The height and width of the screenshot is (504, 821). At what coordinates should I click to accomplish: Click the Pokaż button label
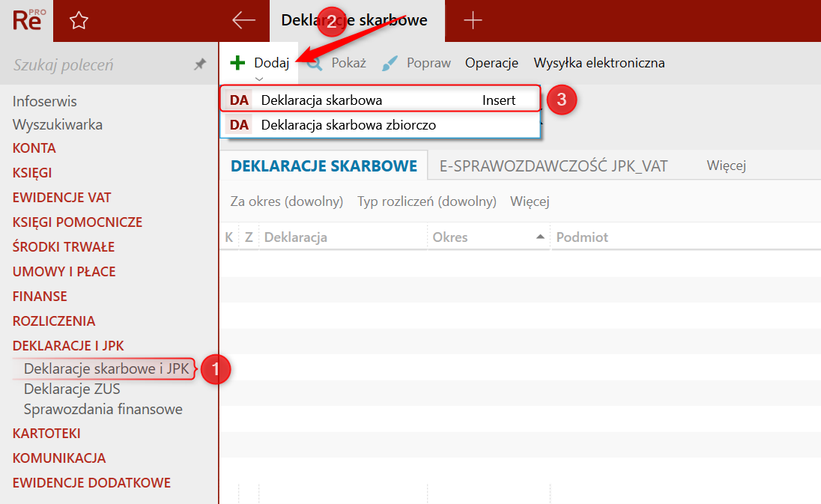click(x=349, y=63)
